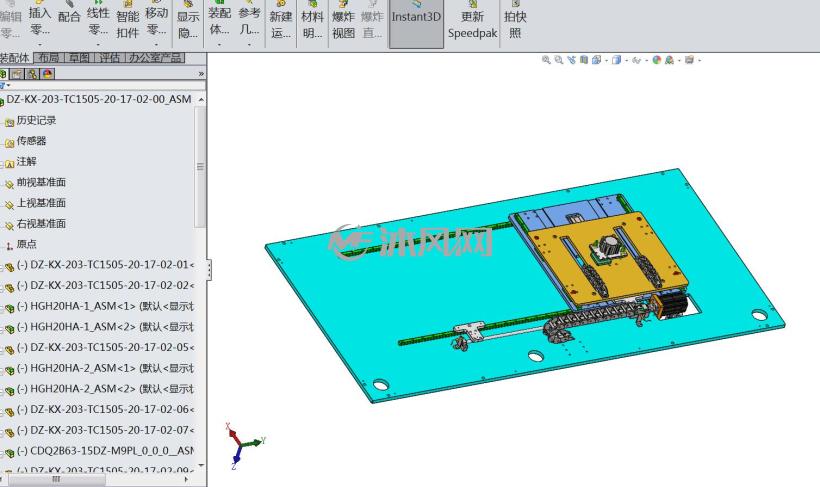820x487 pixels.
Task: Open the PropertyManager panel tab icon
Action: click(x=17, y=74)
